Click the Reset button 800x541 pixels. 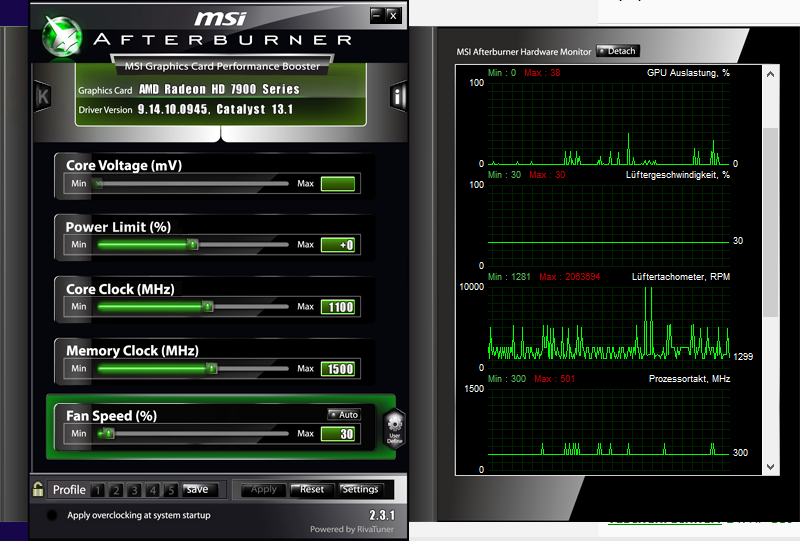312,489
